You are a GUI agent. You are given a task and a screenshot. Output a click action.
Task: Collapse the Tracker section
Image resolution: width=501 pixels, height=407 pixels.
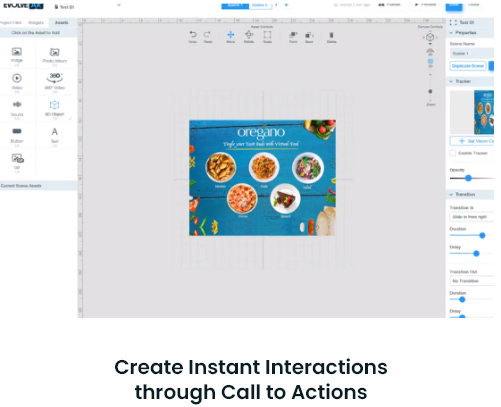click(451, 81)
